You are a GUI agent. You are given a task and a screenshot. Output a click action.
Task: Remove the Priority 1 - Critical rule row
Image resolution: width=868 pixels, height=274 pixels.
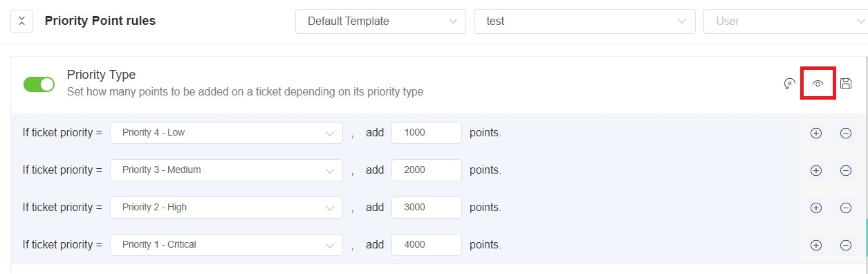click(845, 245)
